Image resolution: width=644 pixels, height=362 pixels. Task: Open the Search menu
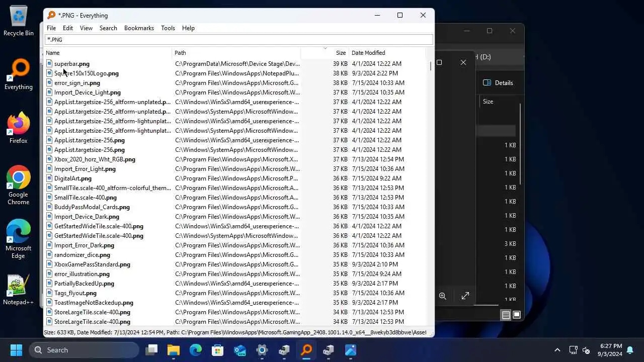108,28
